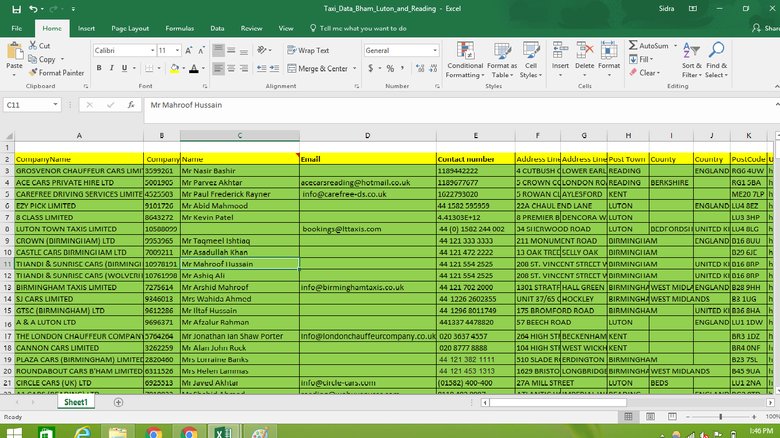The image size is (780, 438).
Task: Click Decrease Decimal icon
Action: pyautogui.click(x=433, y=68)
